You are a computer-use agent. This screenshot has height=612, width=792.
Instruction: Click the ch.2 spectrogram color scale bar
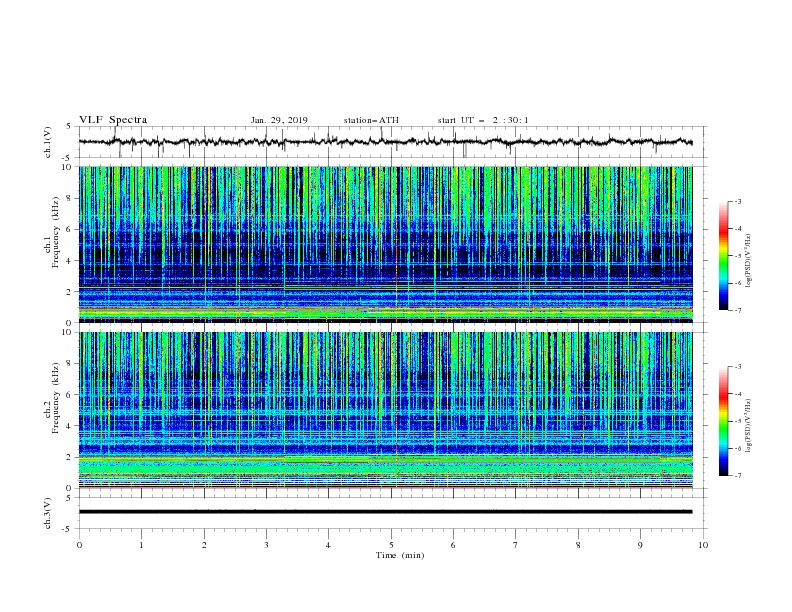coord(723,421)
